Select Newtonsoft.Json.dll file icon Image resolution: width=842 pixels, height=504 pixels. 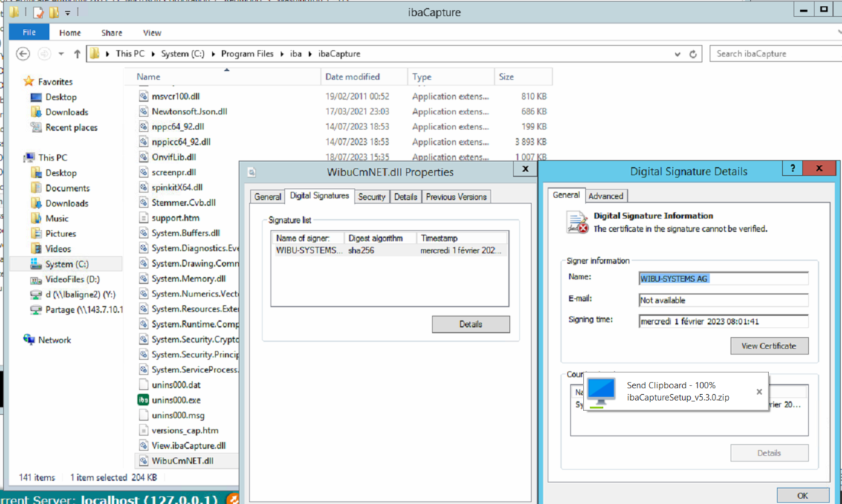143,111
